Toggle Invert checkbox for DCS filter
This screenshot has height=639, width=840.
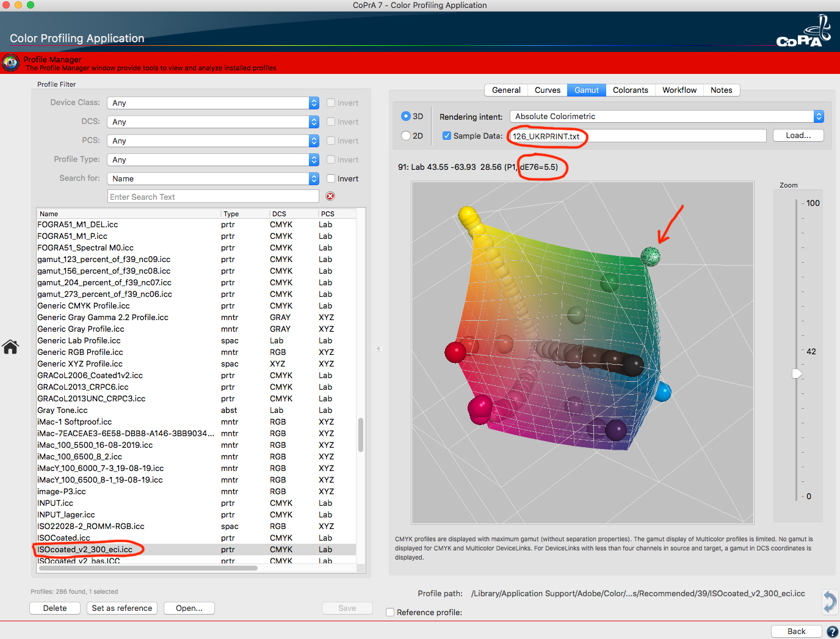click(x=331, y=122)
